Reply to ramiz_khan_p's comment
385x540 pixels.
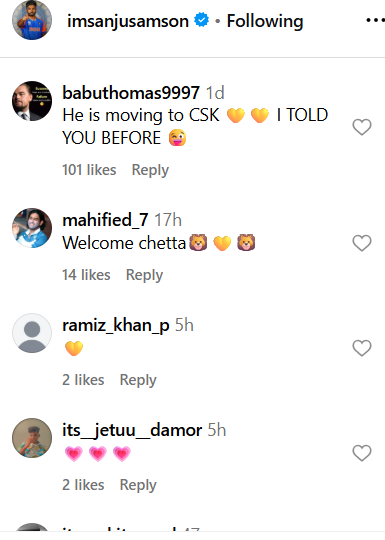[138, 380]
